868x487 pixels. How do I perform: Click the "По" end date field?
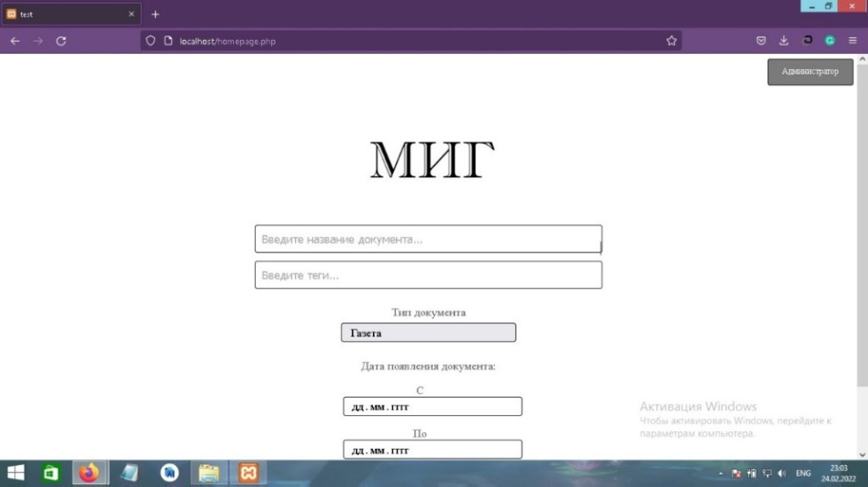[x=432, y=450]
